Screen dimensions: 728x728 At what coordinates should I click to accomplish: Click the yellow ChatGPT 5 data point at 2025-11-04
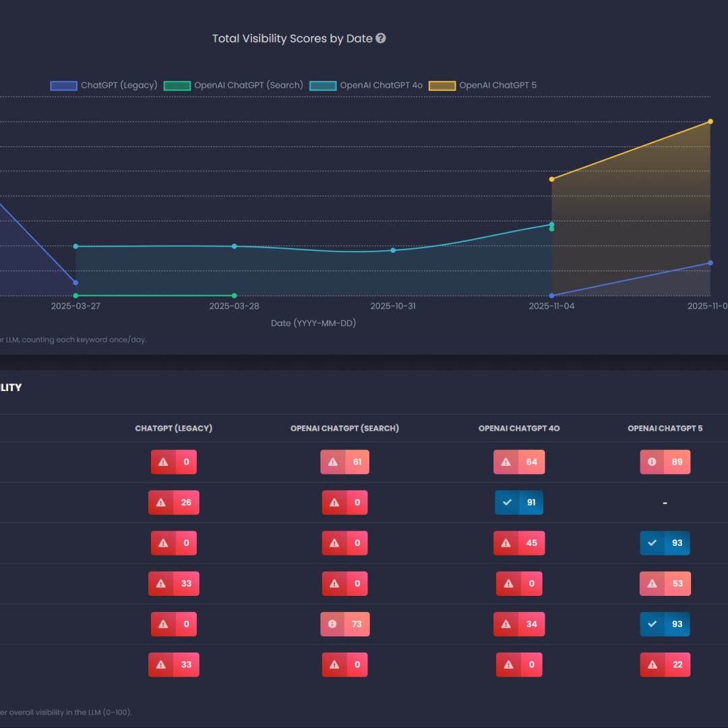tap(551, 179)
